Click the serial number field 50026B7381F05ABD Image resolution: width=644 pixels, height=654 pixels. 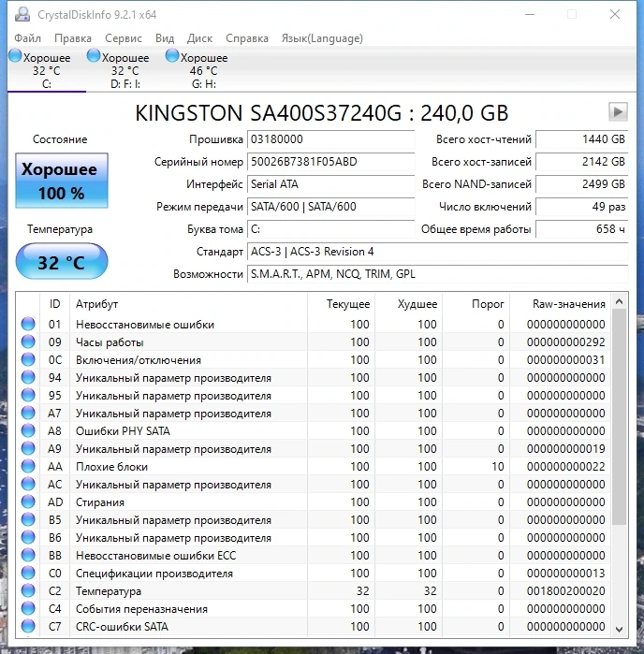coord(331,162)
